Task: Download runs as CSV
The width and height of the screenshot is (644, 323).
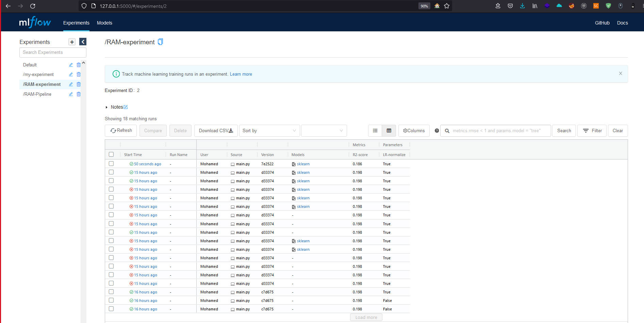Action: point(216,130)
